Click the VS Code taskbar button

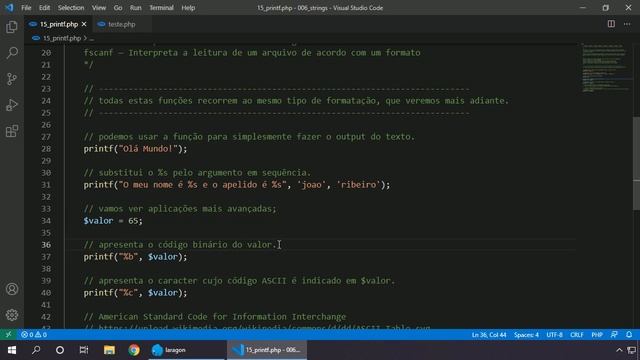tap(267, 350)
